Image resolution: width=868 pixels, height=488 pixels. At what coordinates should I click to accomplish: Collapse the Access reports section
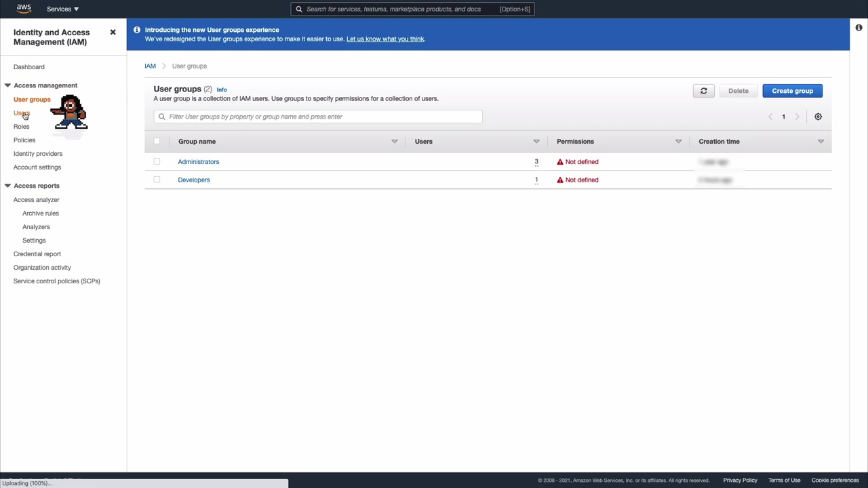point(7,186)
